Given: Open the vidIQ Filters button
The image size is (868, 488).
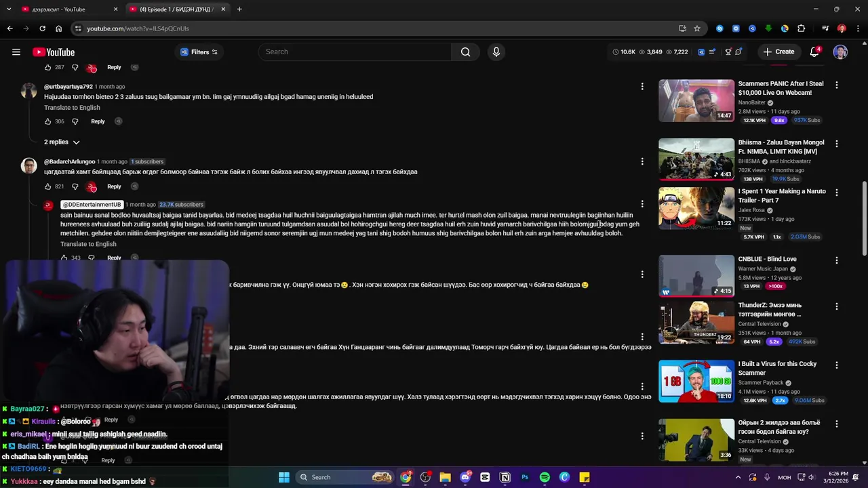Looking at the screenshot, I should point(199,52).
